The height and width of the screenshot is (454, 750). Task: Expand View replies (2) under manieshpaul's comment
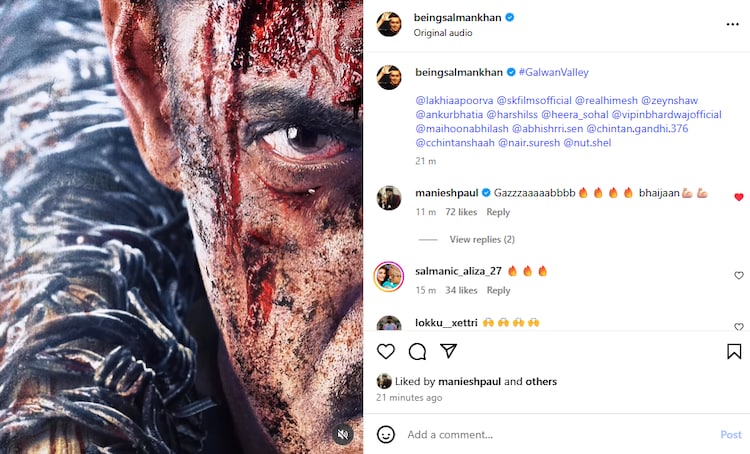(x=482, y=240)
